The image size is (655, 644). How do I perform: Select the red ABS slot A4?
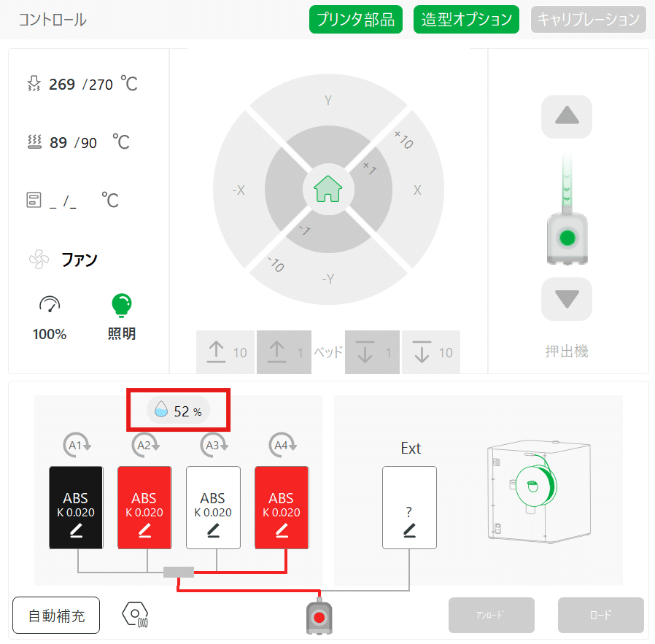click(x=282, y=507)
